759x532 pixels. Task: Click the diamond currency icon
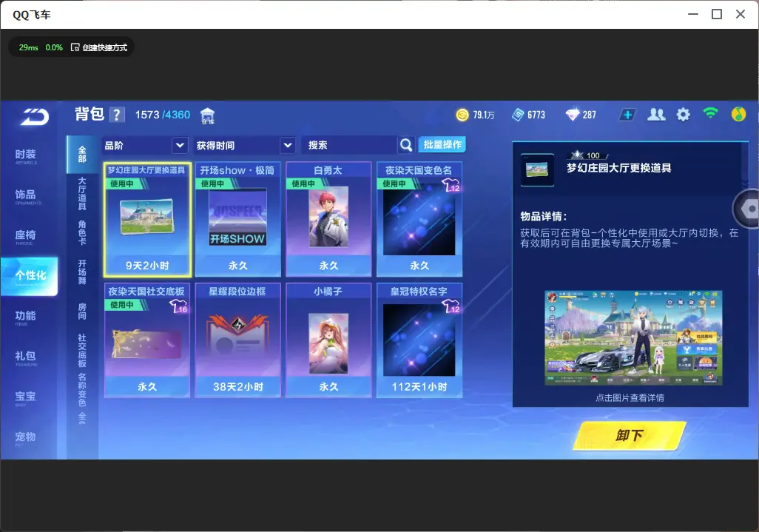coord(573,115)
